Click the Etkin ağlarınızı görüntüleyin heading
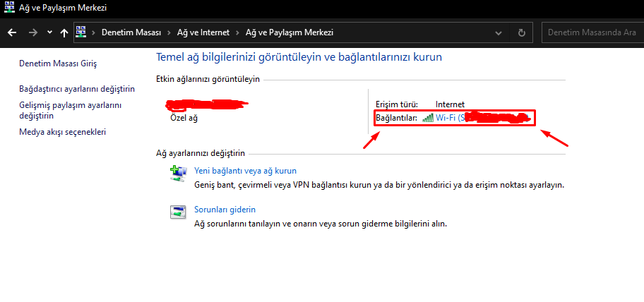This screenshot has width=644, height=302. (208, 79)
